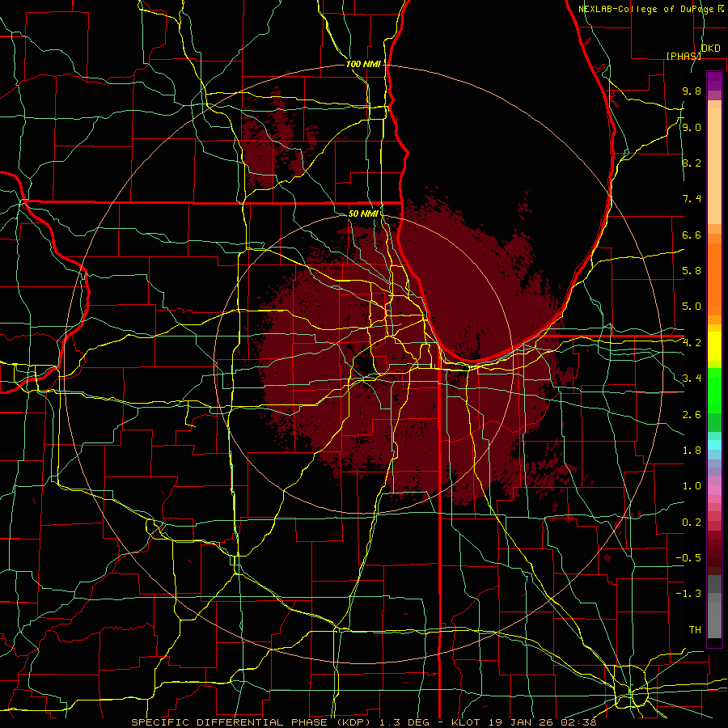This screenshot has width=728, height=728.
Task: Click the peach swatch beside 8.2
Action: click(714, 166)
